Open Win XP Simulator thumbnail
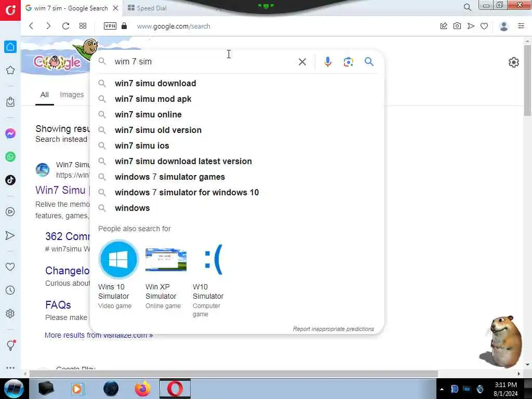Viewport: 532px width, 399px height. click(166, 260)
